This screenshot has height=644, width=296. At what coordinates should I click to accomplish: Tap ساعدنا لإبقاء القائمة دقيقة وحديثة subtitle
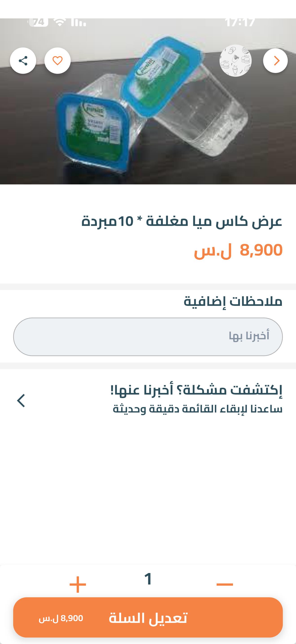point(197,409)
